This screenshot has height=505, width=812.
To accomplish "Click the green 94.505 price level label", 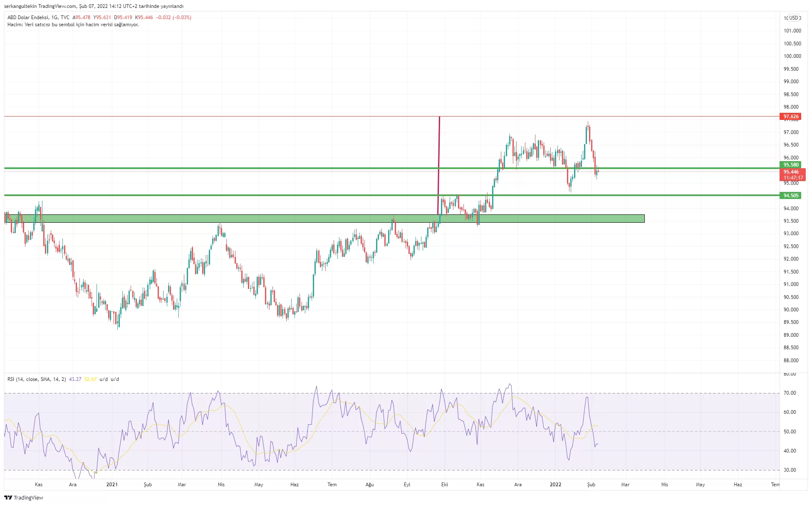I will coord(790,196).
